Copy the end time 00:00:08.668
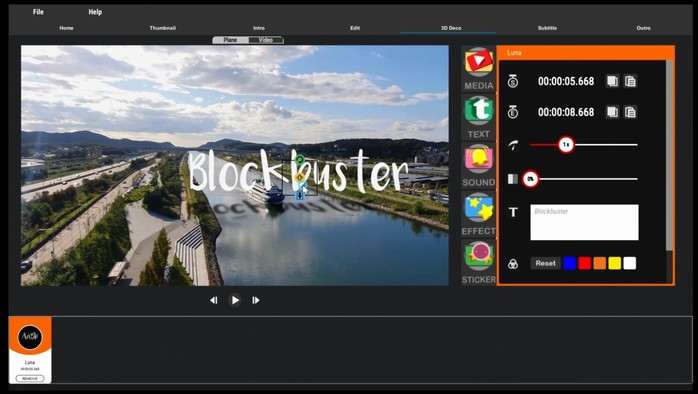698x394 pixels. (x=612, y=112)
